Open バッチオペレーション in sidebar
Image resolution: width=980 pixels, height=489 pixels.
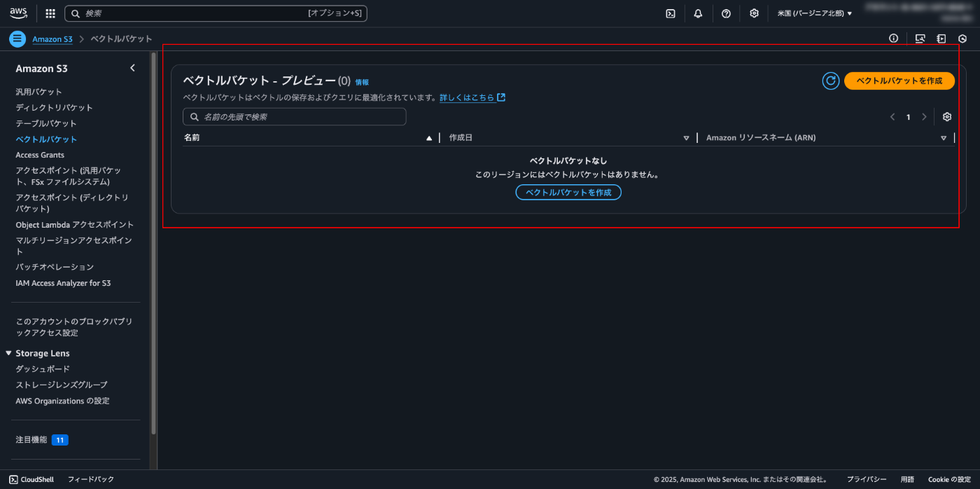tap(55, 267)
